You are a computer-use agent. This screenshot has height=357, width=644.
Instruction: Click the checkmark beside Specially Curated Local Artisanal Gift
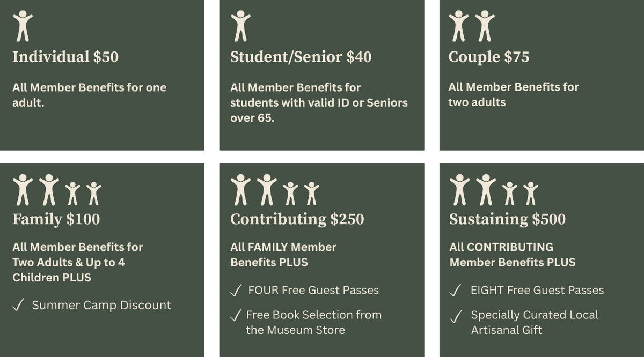click(455, 316)
